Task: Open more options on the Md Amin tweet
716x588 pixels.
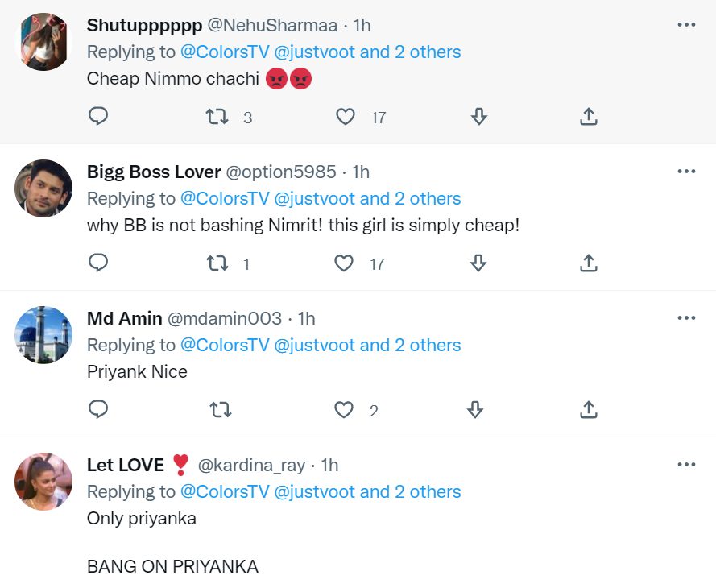Action: [686, 318]
